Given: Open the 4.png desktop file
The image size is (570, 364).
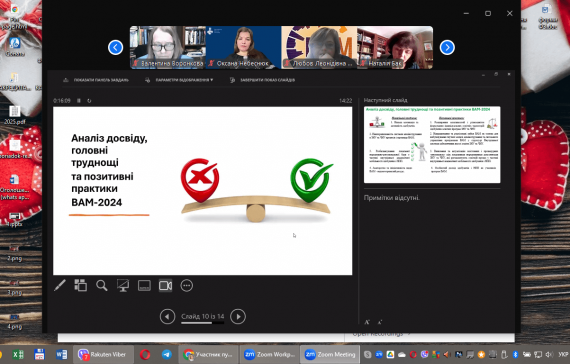Looking at the screenshot, I should tap(15, 321).
